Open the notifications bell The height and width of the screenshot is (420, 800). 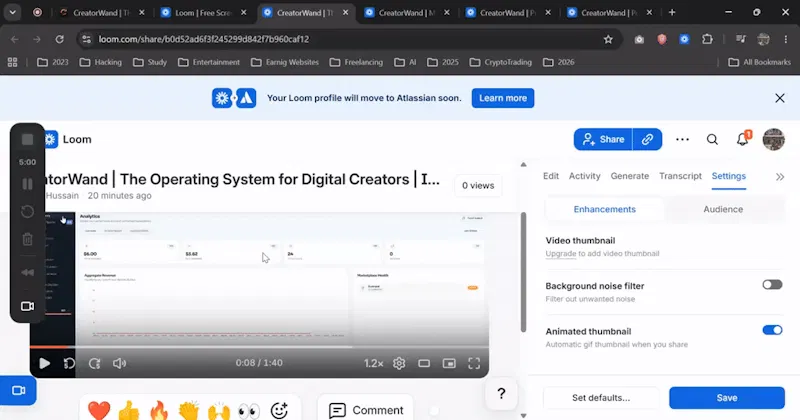743,139
